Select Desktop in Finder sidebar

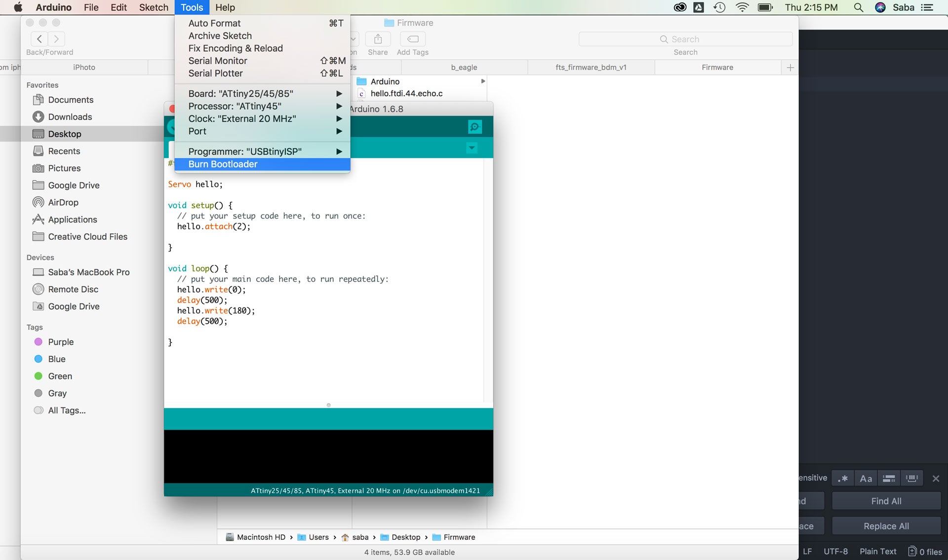coord(65,134)
